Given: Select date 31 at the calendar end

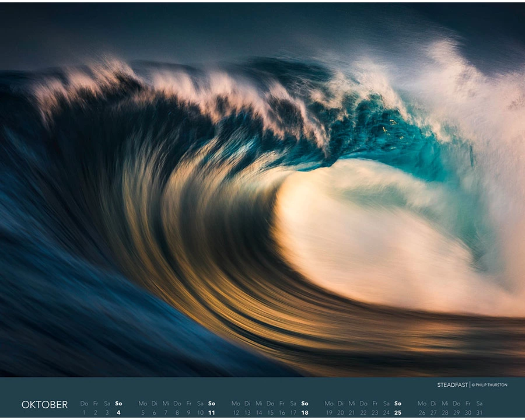Looking at the screenshot, I should click(479, 412).
